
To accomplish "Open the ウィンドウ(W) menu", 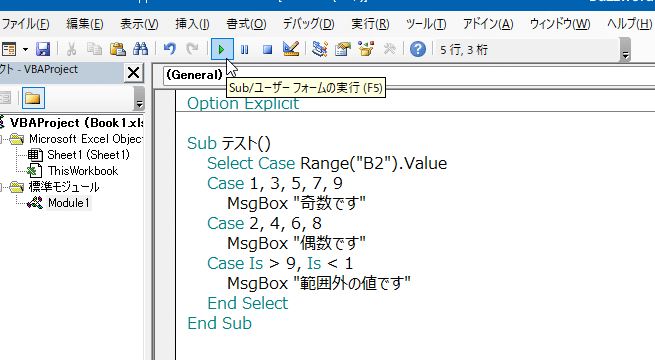I will (x=560, y=24).
